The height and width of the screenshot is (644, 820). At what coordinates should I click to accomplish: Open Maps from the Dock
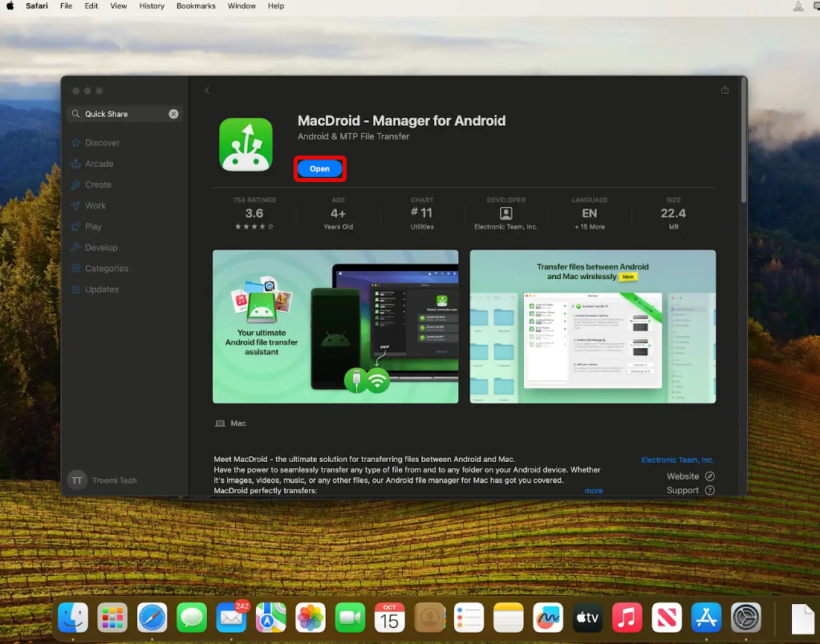(271, 618)
